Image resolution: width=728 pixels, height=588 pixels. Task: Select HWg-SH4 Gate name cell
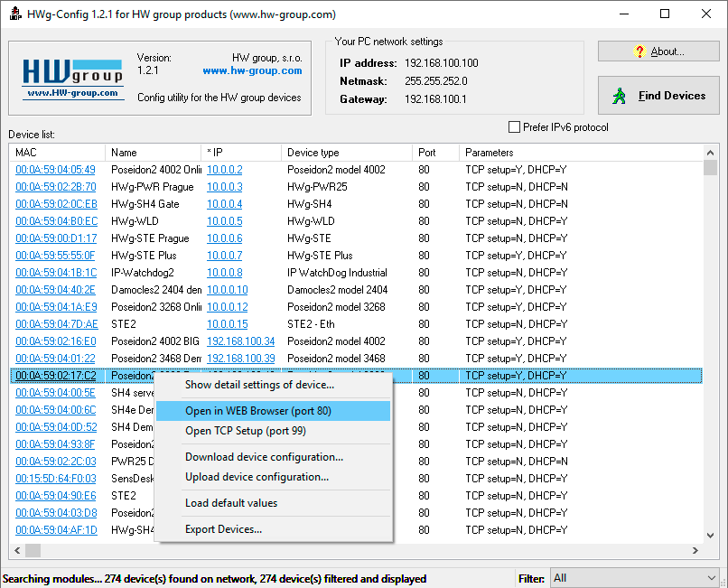(145, 204)
